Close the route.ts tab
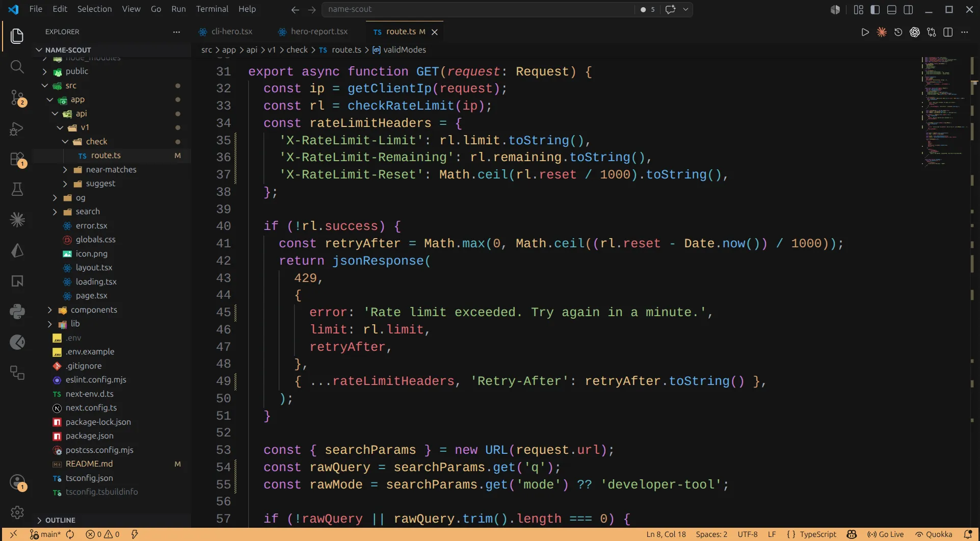 (x=435, y=32)
